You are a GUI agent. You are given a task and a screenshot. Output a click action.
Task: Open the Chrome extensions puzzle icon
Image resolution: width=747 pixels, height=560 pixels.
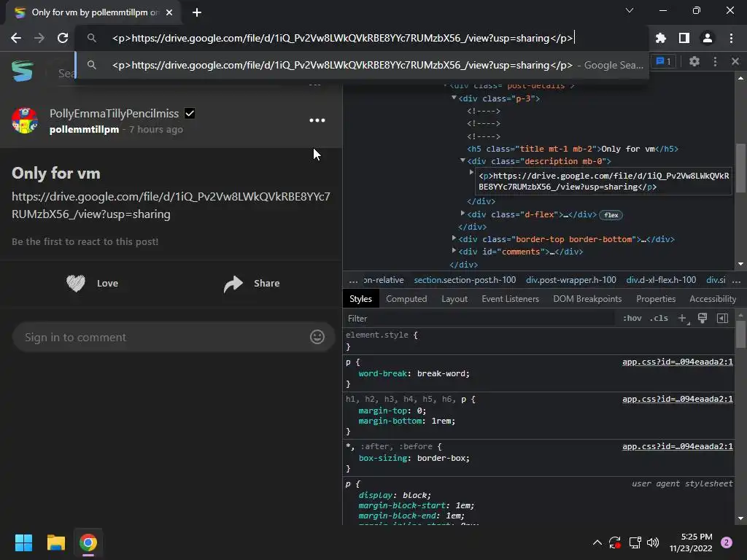point(661,38)
